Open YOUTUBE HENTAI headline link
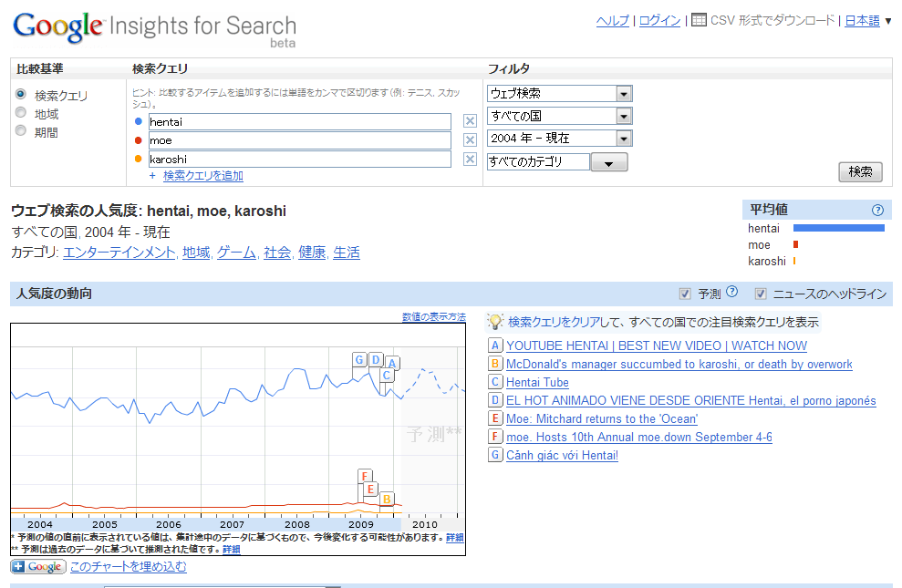Screen dimensions: 902x588 click(657, 346)
